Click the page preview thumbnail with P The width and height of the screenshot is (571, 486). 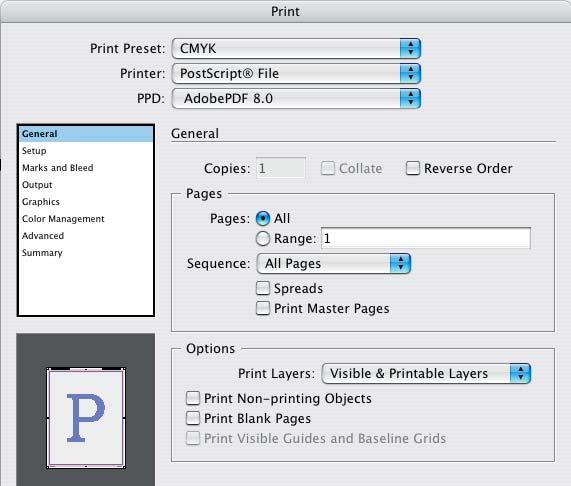tap(86, 418)
